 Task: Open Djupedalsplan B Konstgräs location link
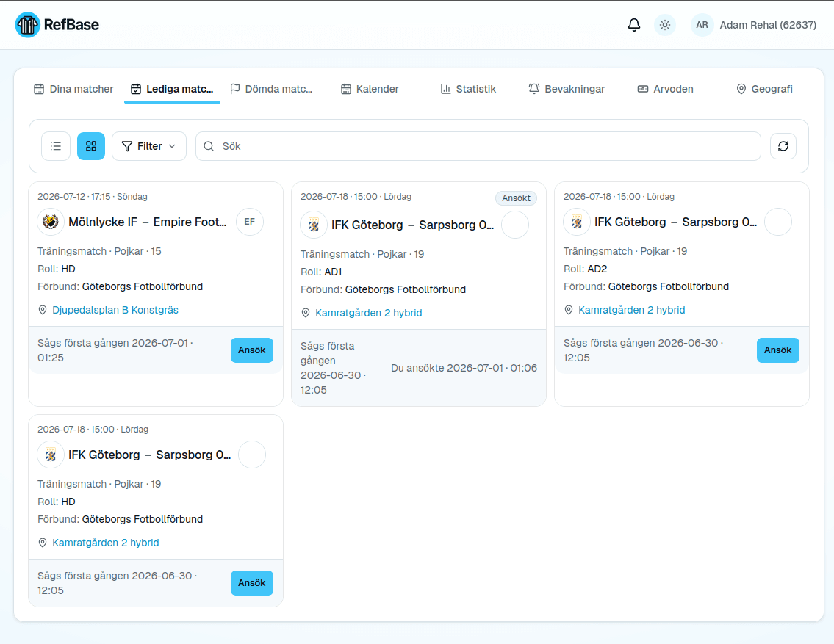[115, 310]
